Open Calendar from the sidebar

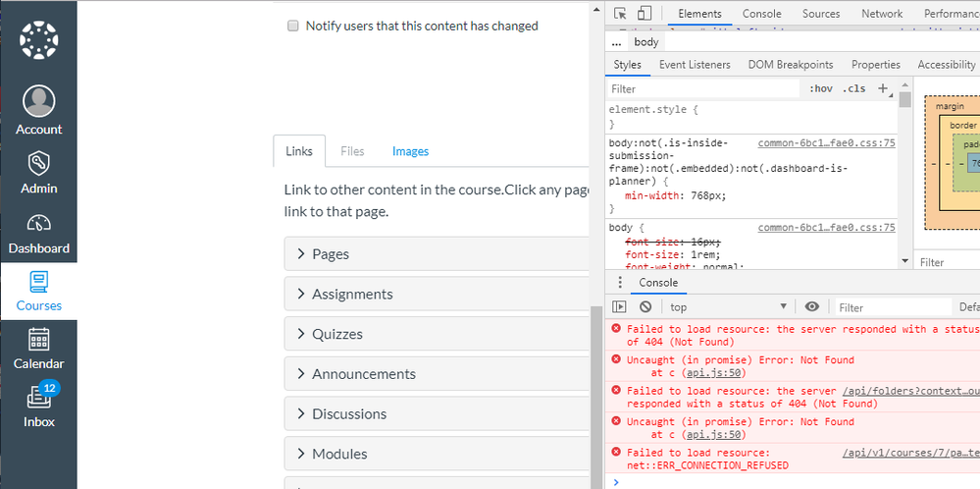[38, 349]
